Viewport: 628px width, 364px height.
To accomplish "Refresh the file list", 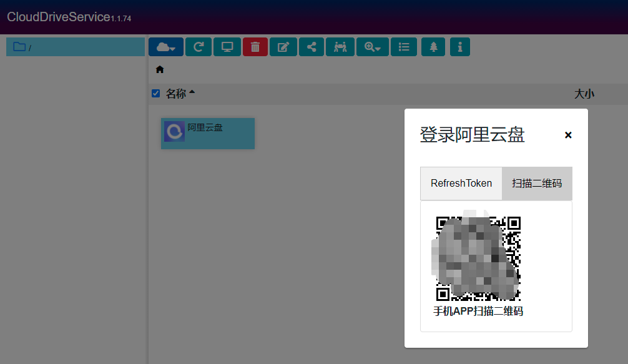I will tap(199, 47).
